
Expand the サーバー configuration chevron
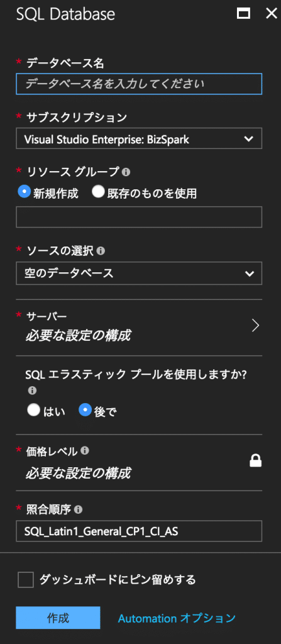point(255,326)
